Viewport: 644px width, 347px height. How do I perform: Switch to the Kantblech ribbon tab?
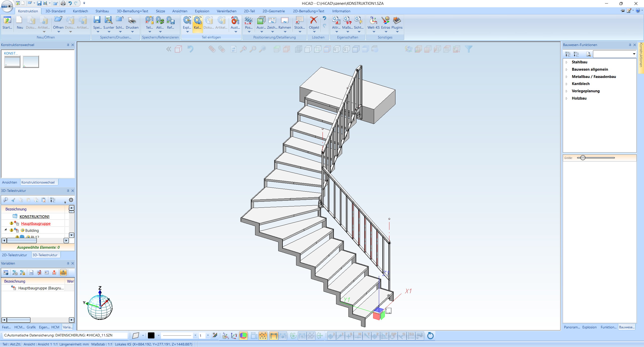80,11
